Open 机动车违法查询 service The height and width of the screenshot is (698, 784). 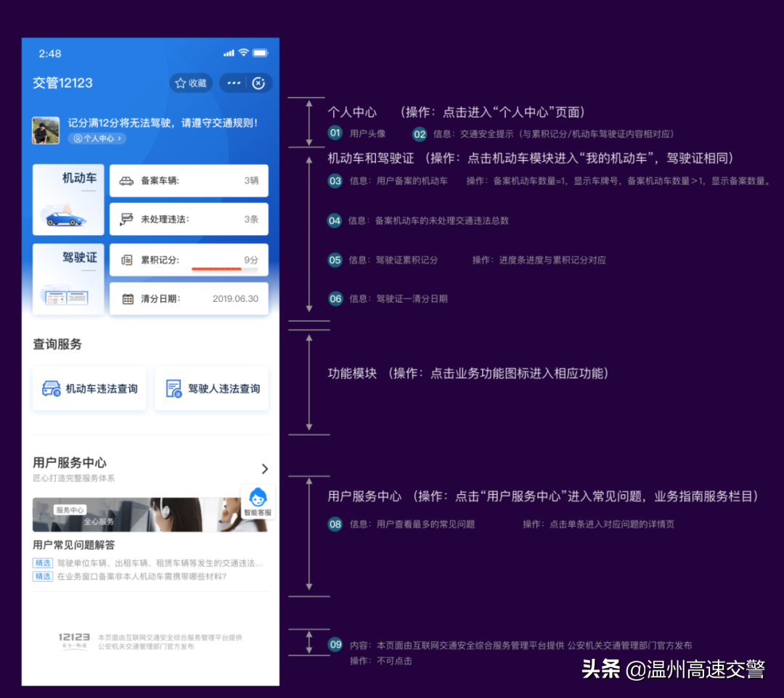[89, 388]
